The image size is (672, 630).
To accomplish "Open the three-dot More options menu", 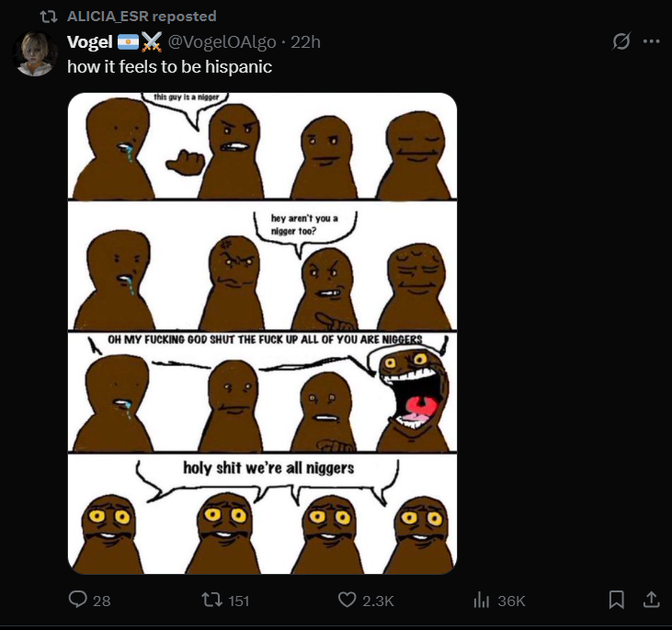I will (x=652, y=41).
